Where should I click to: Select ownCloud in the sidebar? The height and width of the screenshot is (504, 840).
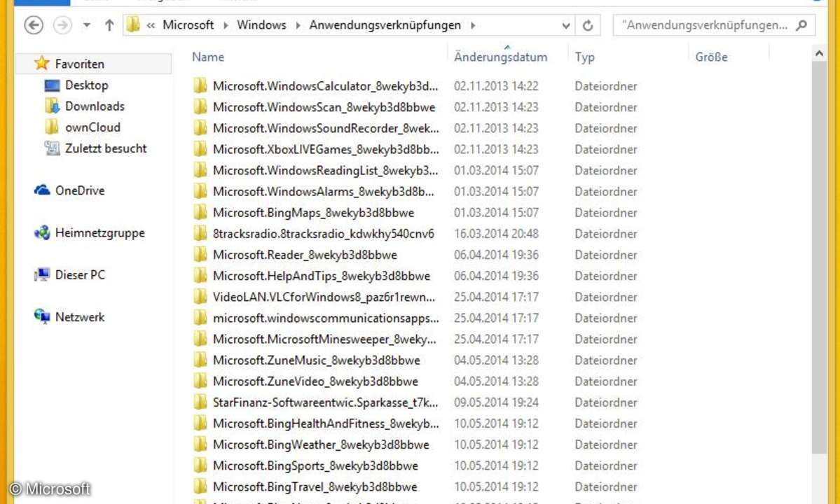[x=92, y=127]
